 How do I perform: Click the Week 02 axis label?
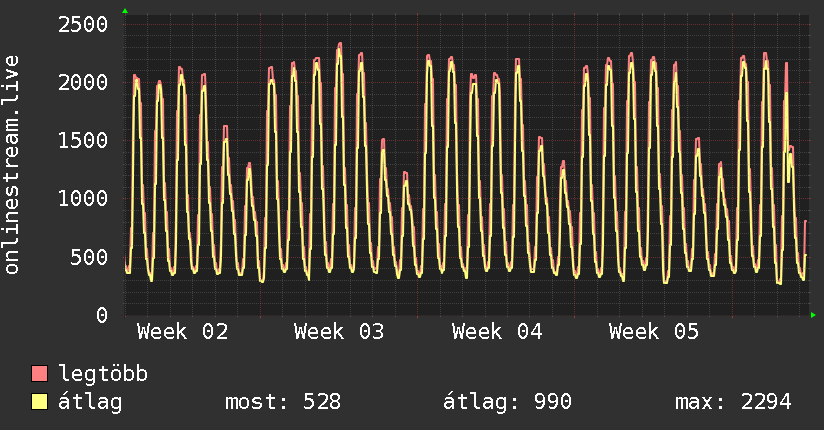click(x=182, y=332)
